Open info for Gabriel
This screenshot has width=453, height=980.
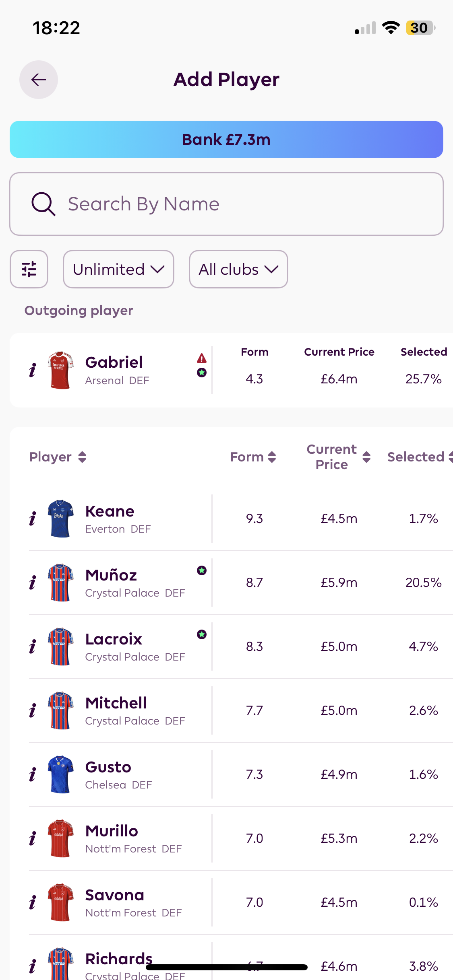pos(33,370)
